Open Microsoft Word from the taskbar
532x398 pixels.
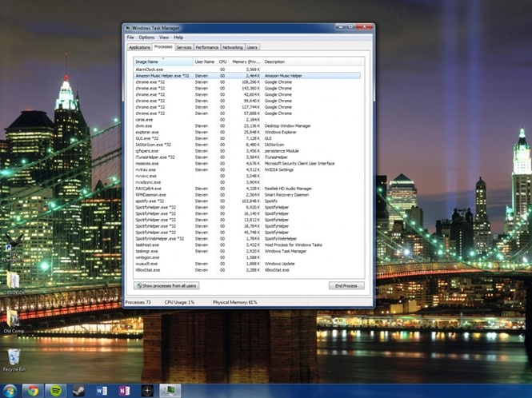point(102,391)
